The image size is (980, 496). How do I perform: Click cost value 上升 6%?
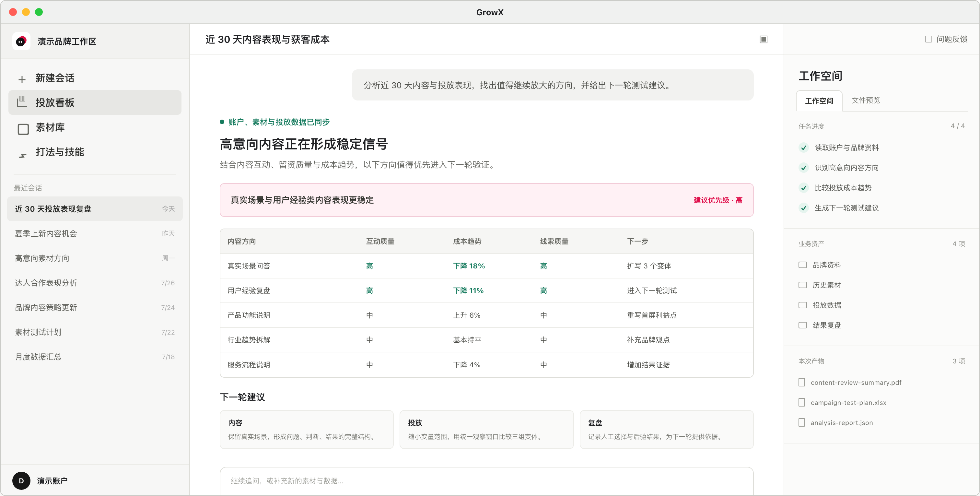(467, 315)
